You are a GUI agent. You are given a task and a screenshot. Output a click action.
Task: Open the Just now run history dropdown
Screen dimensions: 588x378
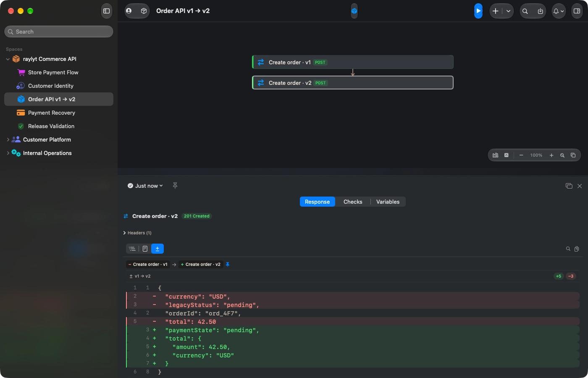point(145,186)
